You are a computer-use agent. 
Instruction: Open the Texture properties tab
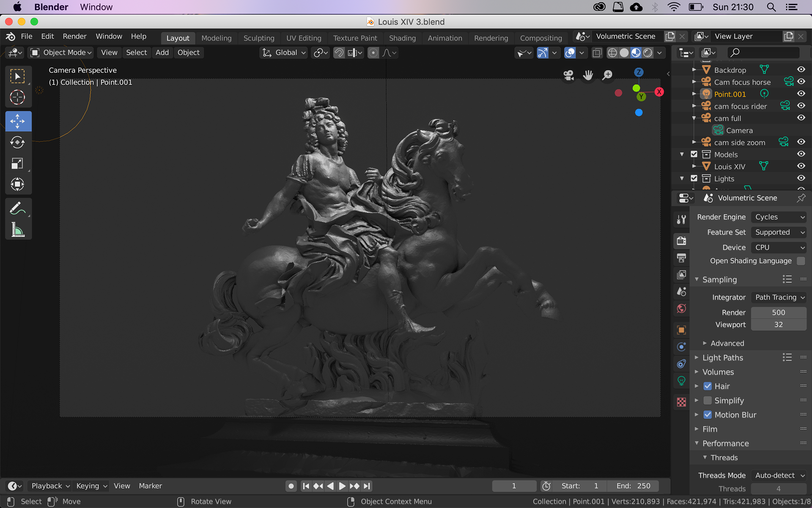[681, 402]
